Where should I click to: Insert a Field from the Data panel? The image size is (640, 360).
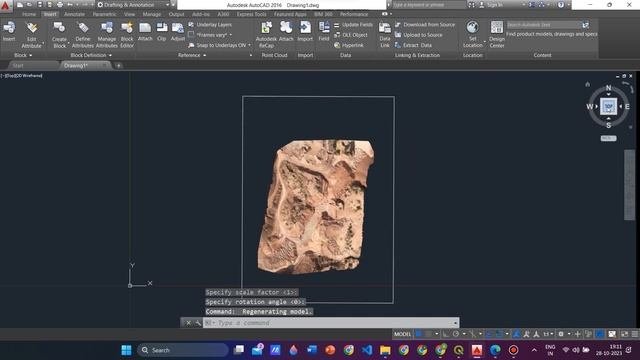[x=324, y=32]
